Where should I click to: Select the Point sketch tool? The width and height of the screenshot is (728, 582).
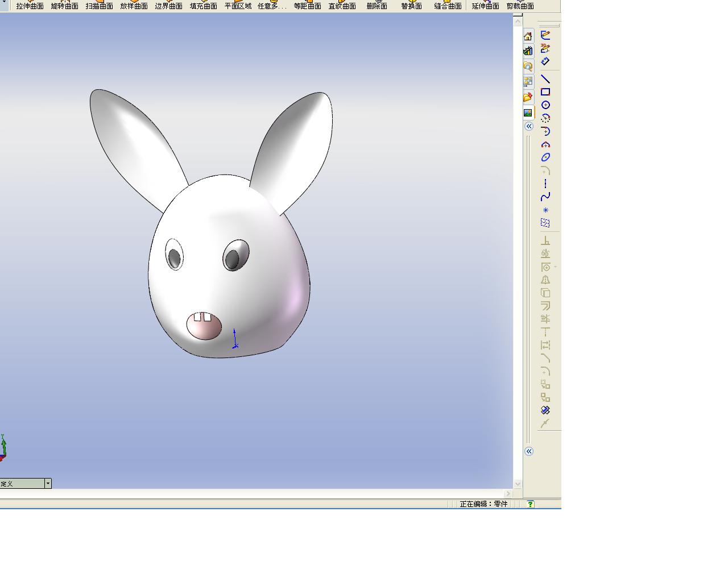click(545, 210)
